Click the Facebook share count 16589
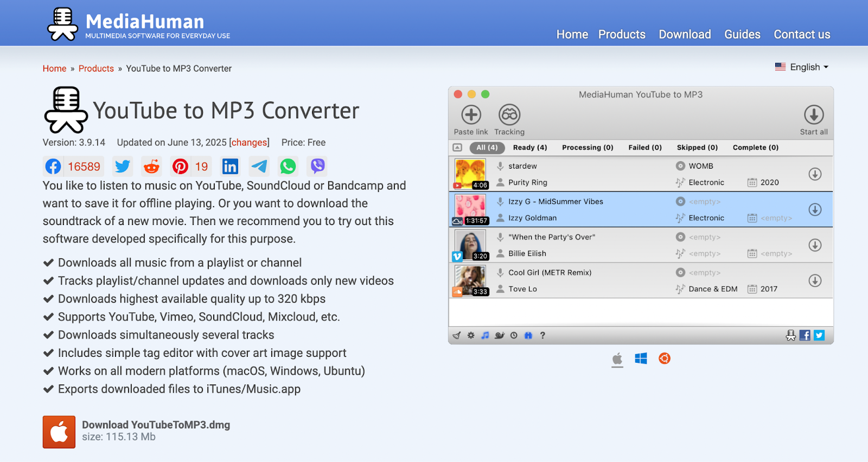 [84, 166]
